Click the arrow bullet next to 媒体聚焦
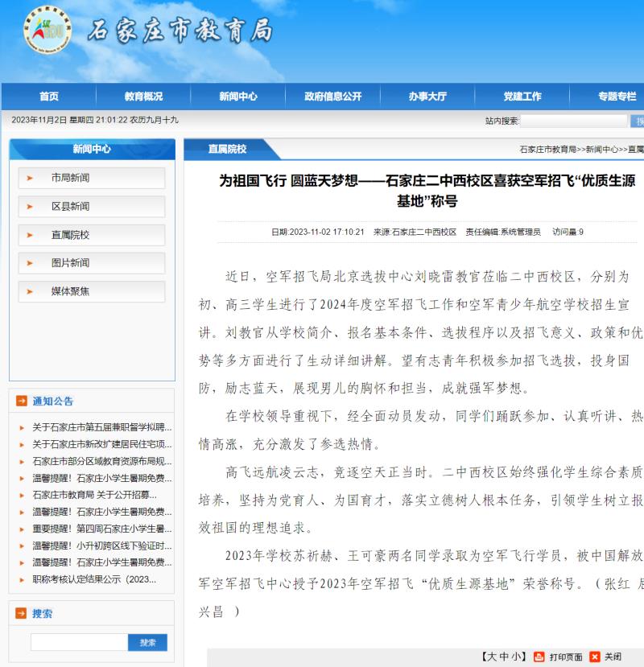The height and width of the screenshot is (667, 644). pos(30,291)
